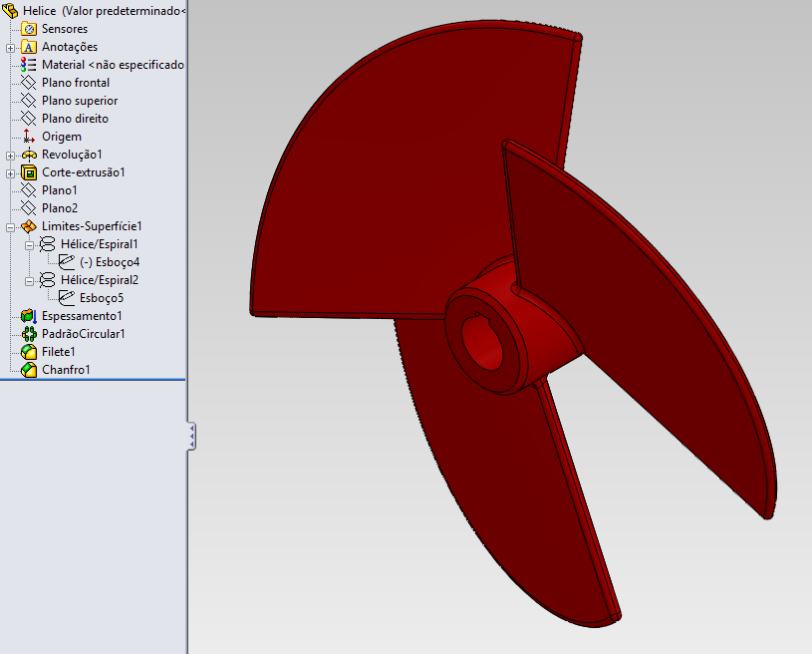
Task: Click the propeller hub bore in the model
Action: (x=484, y=343)
